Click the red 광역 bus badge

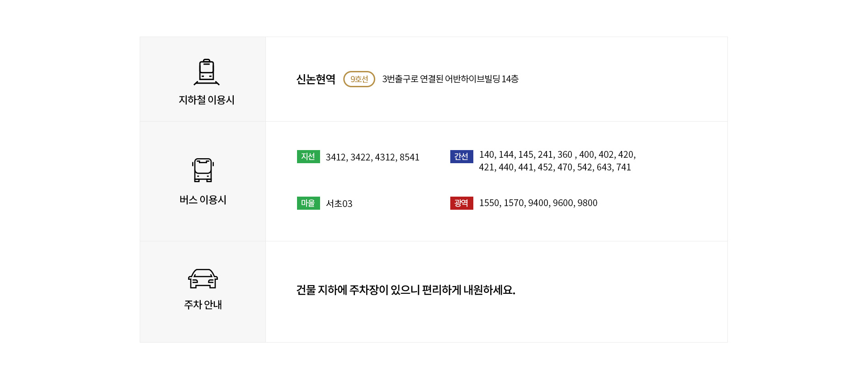[462, 203]
